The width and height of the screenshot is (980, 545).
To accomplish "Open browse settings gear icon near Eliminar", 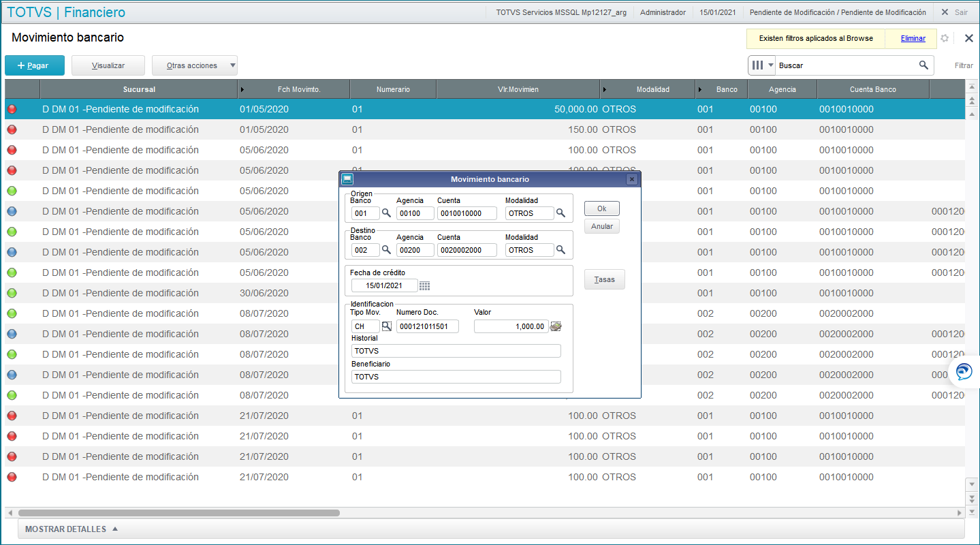I will point(945,38).
